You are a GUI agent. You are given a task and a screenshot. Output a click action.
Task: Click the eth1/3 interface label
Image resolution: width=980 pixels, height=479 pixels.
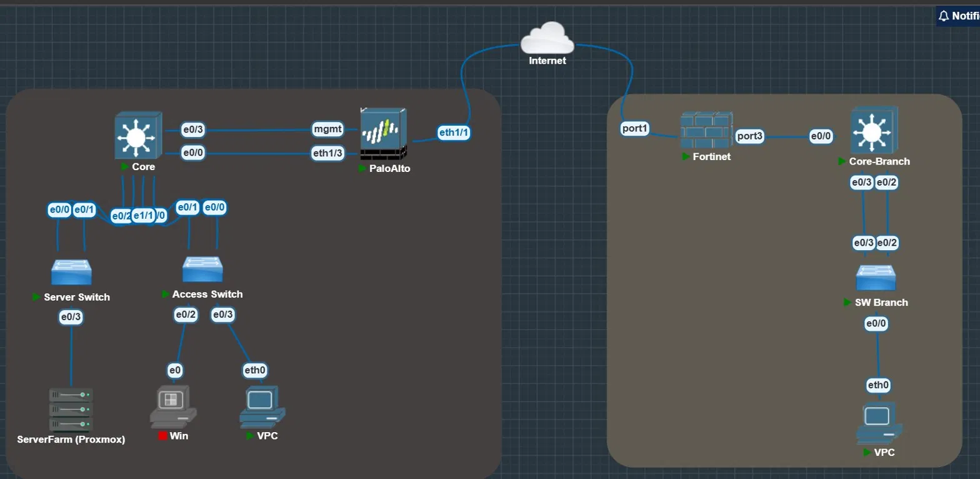pyautogui.click(x=327, y=153)
